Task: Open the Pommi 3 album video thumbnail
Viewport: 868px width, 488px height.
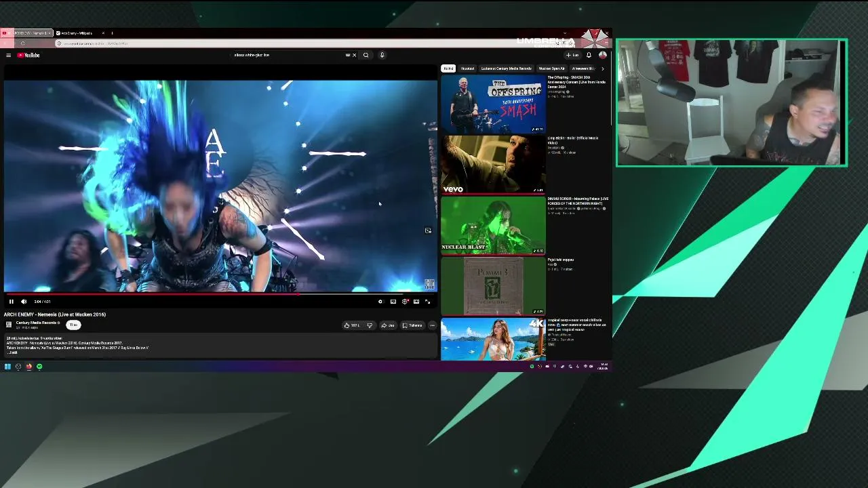Action: (493, 286)
